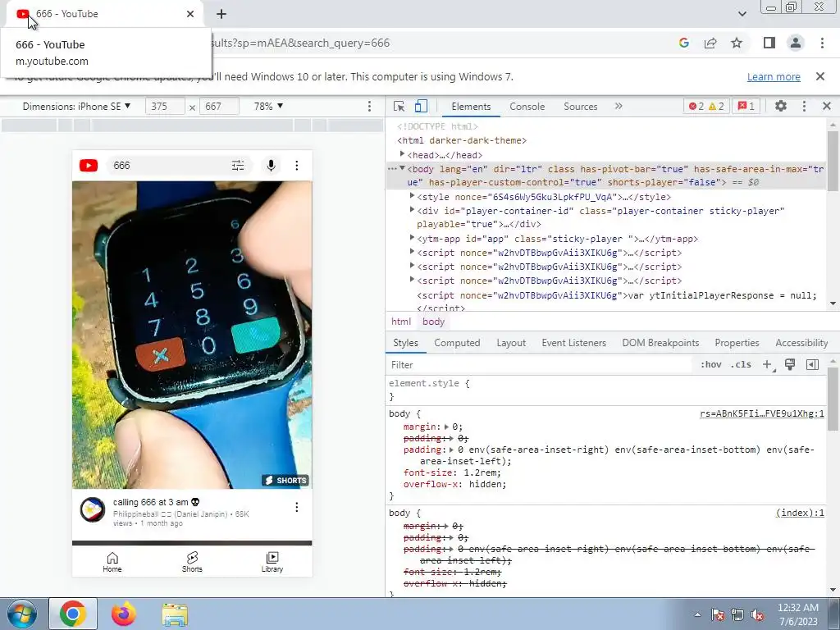Open DevTools settings gear
Viewport: 840px width, 630px height.
[x=781, y=106]
